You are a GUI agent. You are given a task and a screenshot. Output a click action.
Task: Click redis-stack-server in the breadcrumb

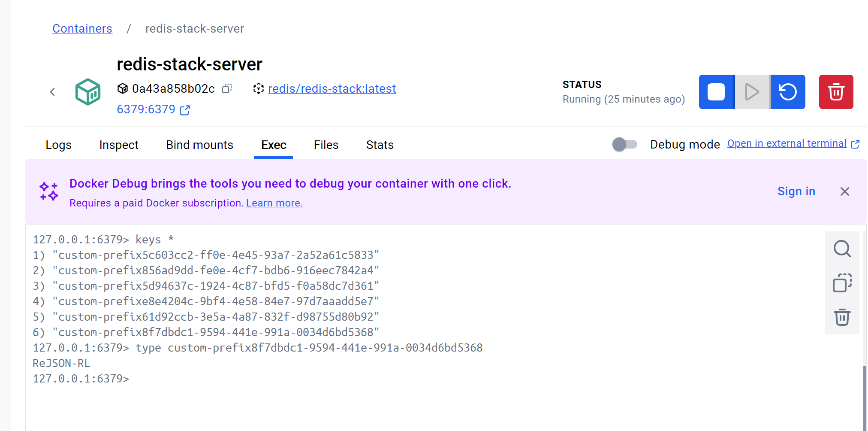click(x=195, y=28)
